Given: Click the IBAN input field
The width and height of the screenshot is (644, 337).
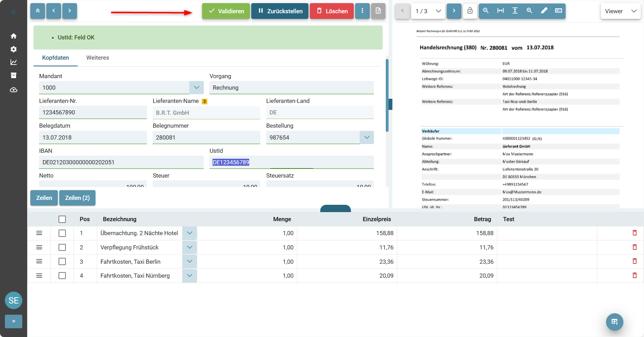Looking at the screenshot, I should 121,162.
